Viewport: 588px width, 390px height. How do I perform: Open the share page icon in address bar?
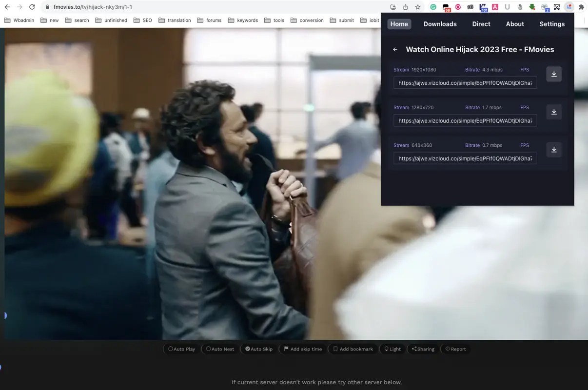click(405, 7)
